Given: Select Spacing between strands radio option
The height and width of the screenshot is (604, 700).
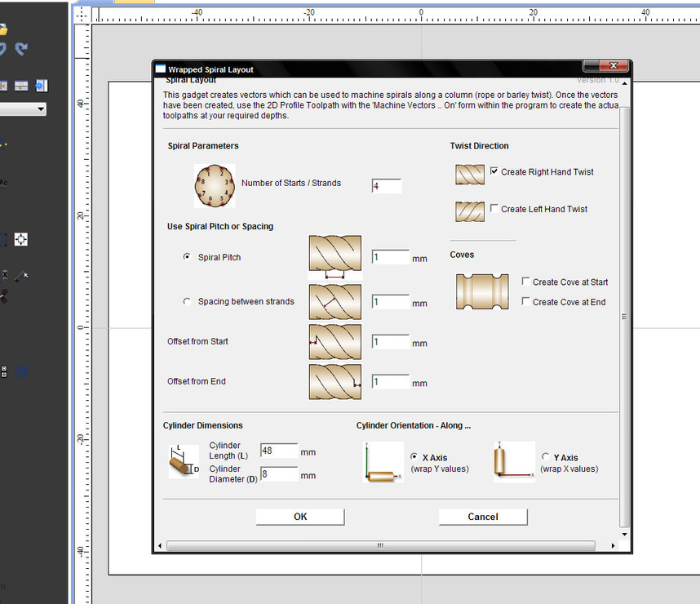Looking at the screenshot, I should click(x=188, y=302).
